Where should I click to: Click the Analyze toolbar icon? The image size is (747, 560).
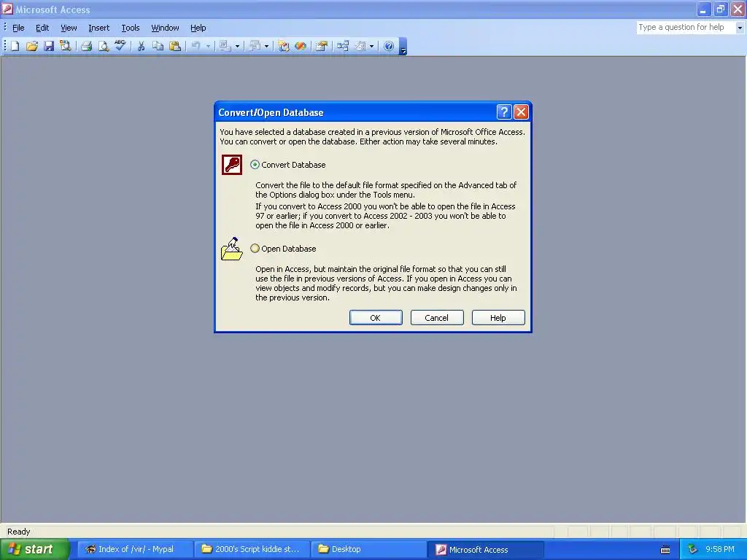pyautogui.click(x=255, y=46)
